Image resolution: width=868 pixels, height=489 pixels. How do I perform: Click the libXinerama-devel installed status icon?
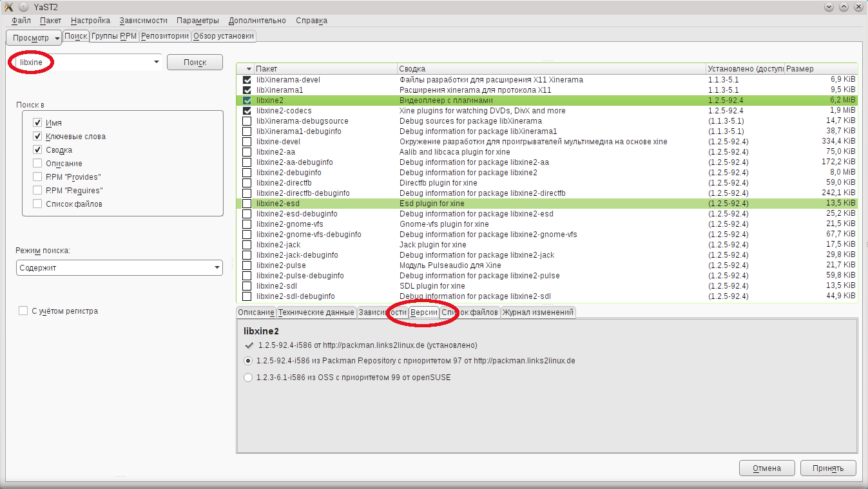coord(247,80)
